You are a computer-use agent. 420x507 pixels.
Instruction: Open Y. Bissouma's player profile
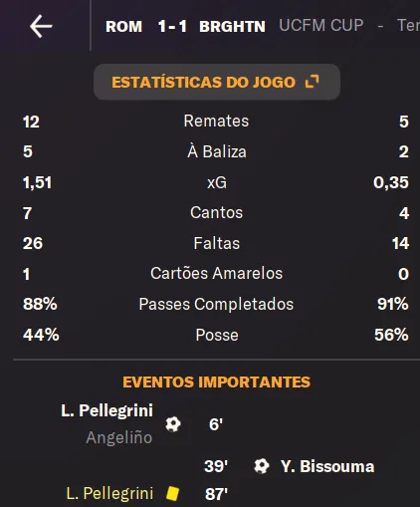[327, 466]
